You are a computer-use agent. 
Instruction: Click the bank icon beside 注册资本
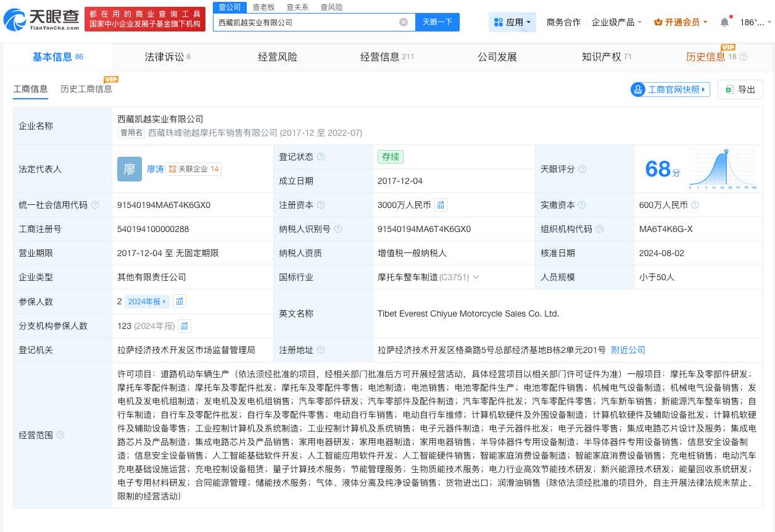click(441, 205)
